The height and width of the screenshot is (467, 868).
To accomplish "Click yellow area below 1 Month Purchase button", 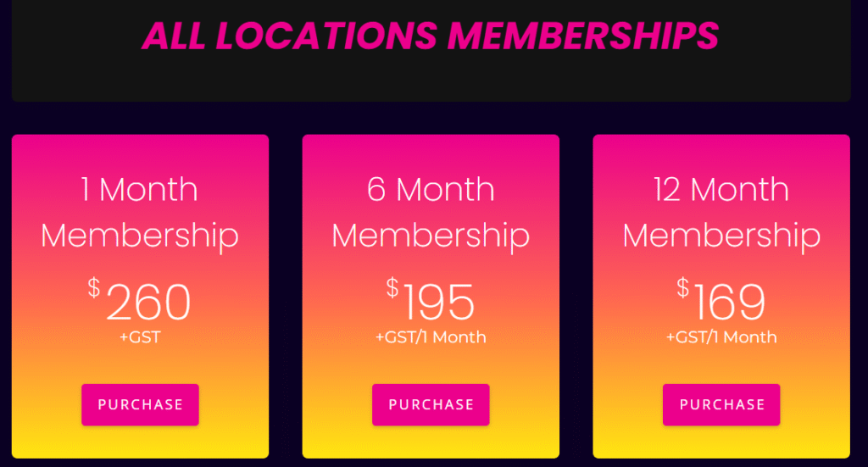I will (140, 442).
